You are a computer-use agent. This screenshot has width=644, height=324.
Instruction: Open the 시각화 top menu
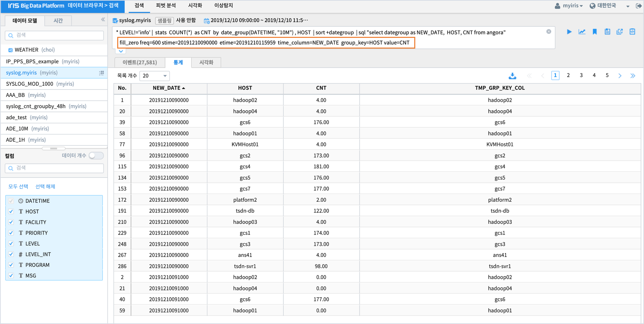(195, 6)
